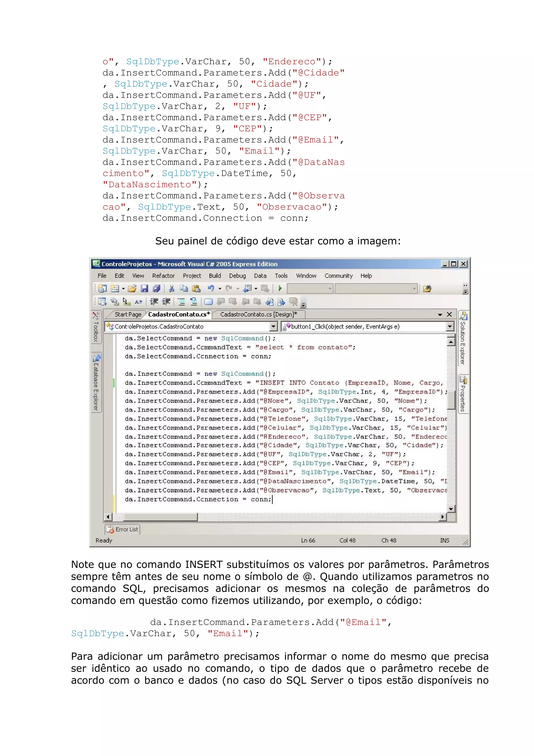This screenshot has height=756, width=534.
Task: Open the Navigate Backward dropdown arrow
Action: [x=256, y=289]
